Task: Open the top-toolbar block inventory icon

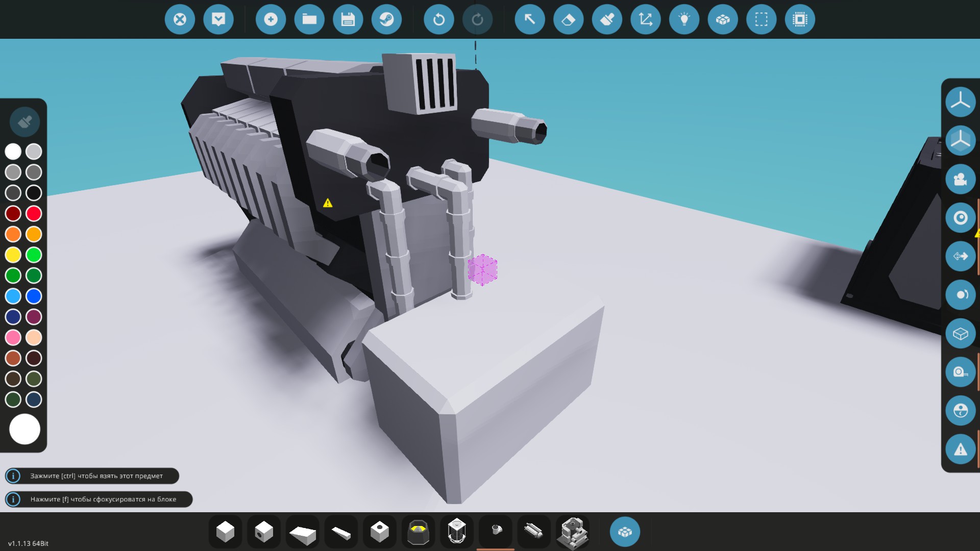Action: click(x=723, y=19)
